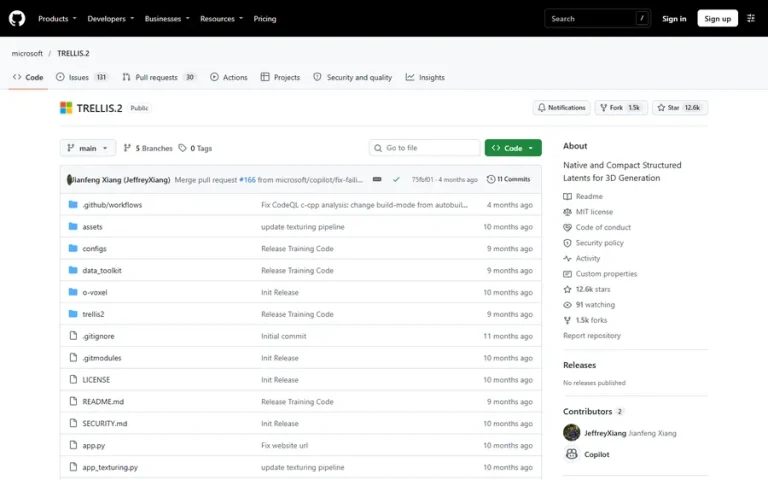Open the MIT license link
Image resolution: width=768 pixels, height=480 pixels.
[x=588, y=212]
